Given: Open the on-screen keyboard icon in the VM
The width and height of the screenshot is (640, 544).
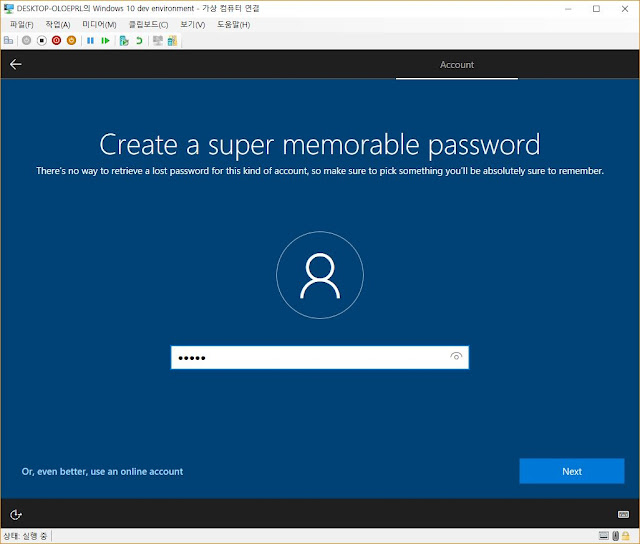Looking at the screenshot, I should coord(623,514).
